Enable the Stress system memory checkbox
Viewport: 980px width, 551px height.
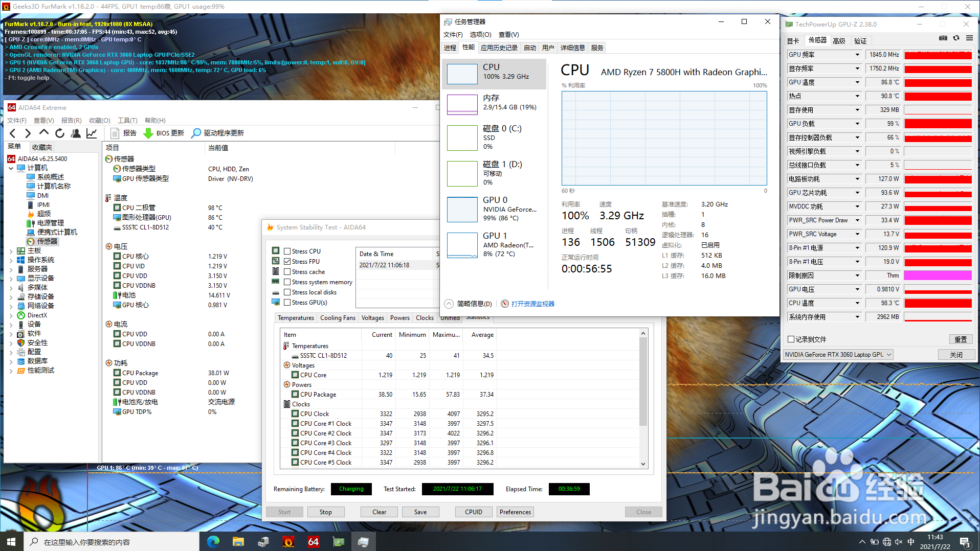pos(287,282)
